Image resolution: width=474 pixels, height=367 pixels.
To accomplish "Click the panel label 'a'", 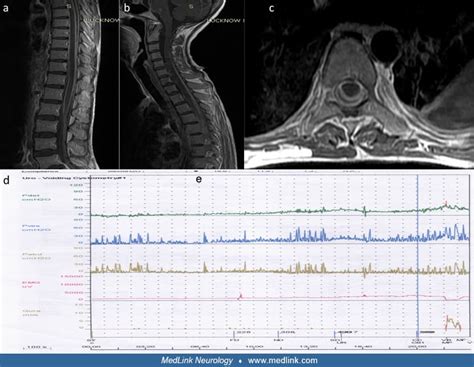I will [x=5, y=8].
